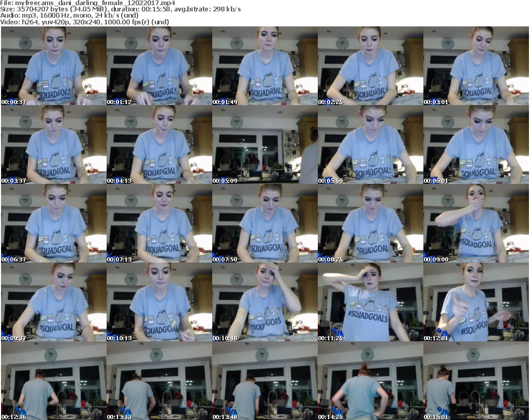Select the thumbnail stamped 00:03:37
This screenshot has width=530, height=420.
pyautogui.click(x=54, y=144)
